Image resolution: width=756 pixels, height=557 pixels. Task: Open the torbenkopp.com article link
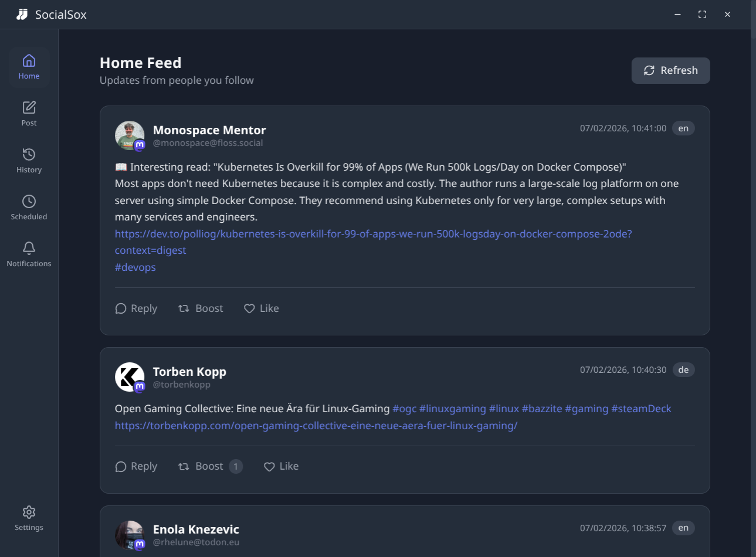tap(316, 426)
